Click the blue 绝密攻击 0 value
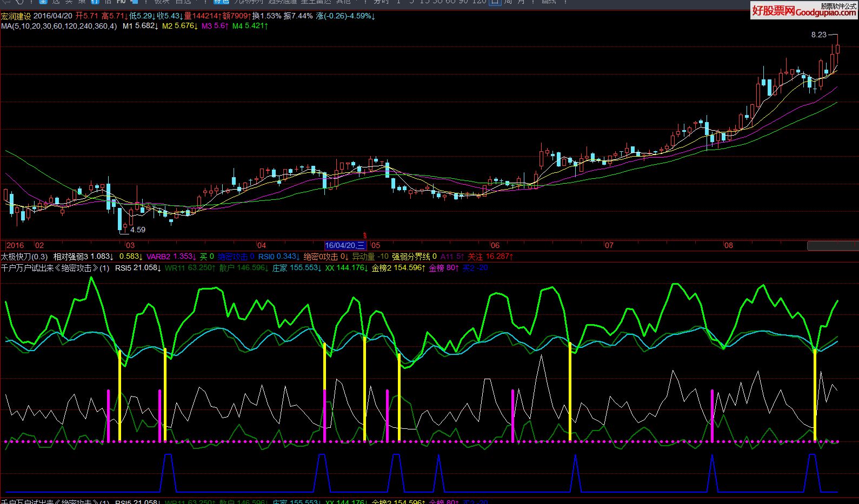 point(237,257)
